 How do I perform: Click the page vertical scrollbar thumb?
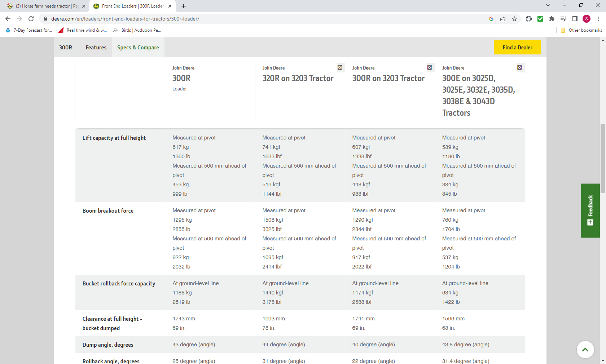(x=603, y=159)
